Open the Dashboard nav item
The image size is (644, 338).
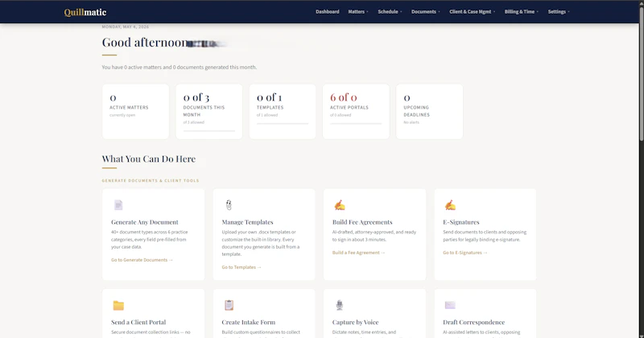point(328,11)
